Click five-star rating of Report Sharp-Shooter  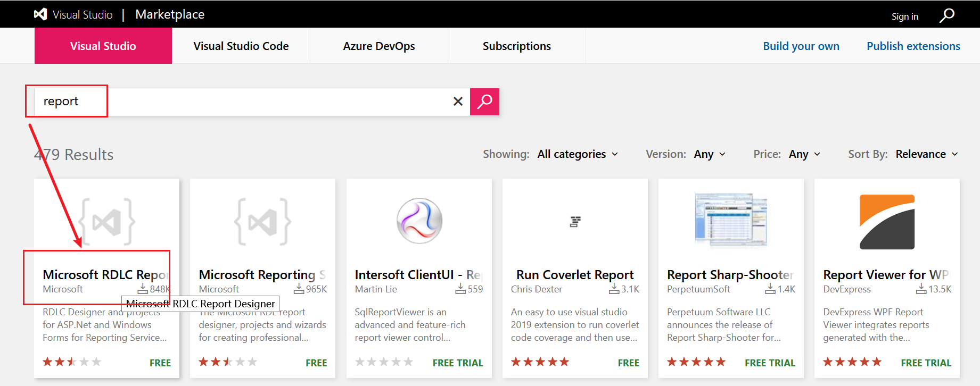click(696, 362)
